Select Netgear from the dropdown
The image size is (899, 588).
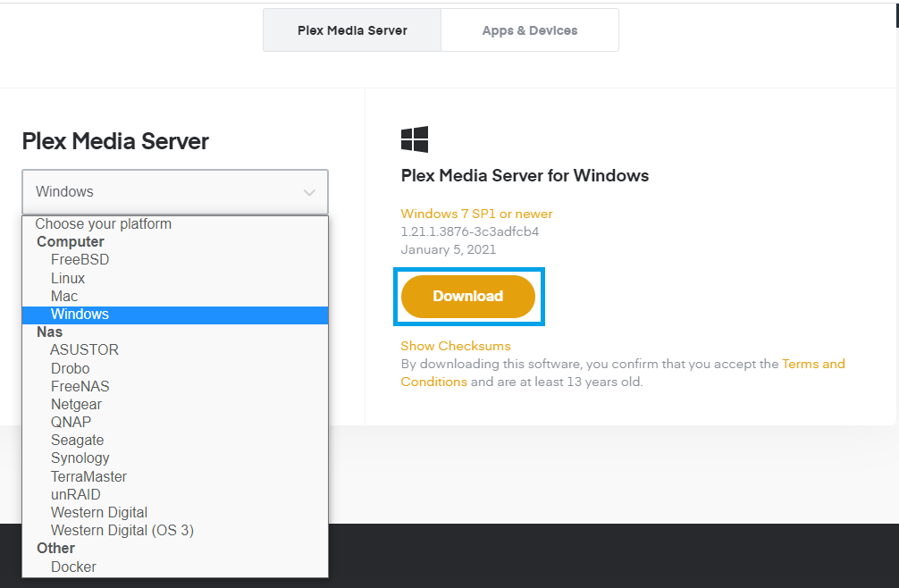(x=175, y=404)
